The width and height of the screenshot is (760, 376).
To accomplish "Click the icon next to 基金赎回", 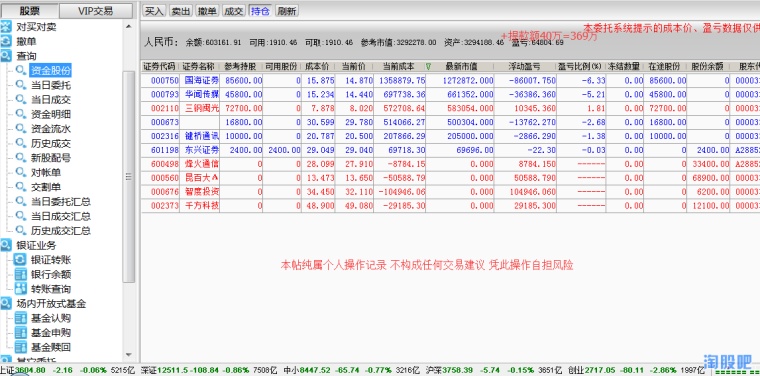I will tap(20, 347).
